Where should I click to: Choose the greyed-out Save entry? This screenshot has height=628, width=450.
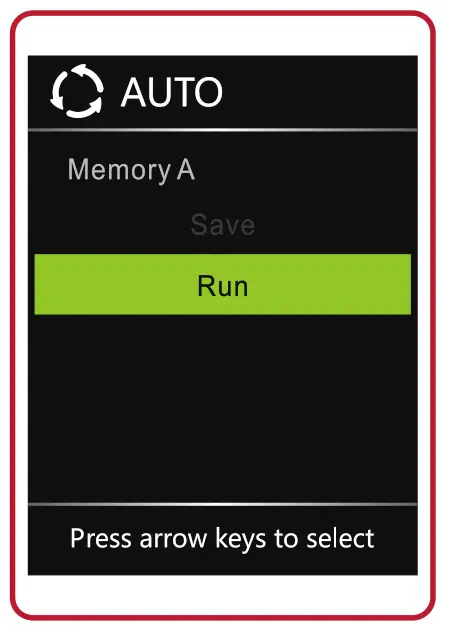pos(223,224)
